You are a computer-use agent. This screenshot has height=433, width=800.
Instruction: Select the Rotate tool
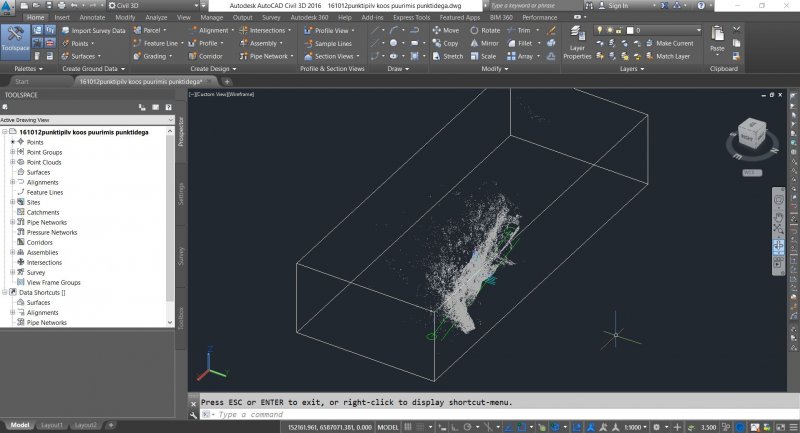click(485, 31)
